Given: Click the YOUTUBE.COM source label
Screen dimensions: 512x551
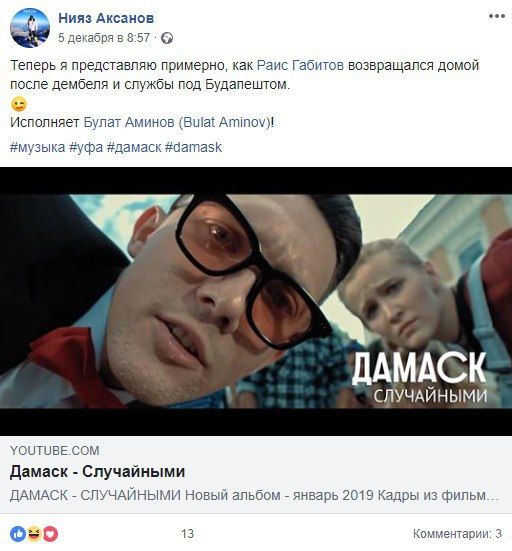Looking at the screenshot, I should coord(54,450).
